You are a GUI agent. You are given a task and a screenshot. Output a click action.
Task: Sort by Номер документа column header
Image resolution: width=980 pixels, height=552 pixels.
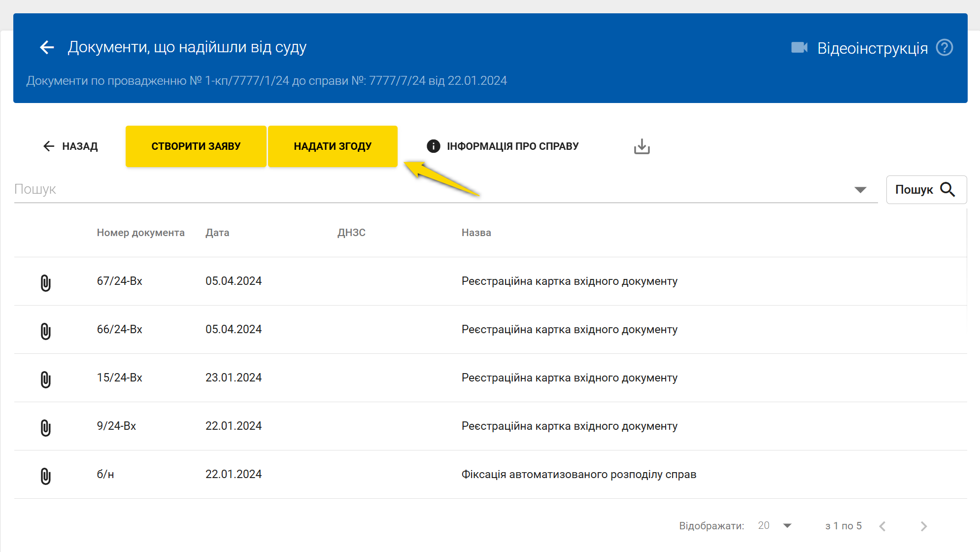point(140,233)
